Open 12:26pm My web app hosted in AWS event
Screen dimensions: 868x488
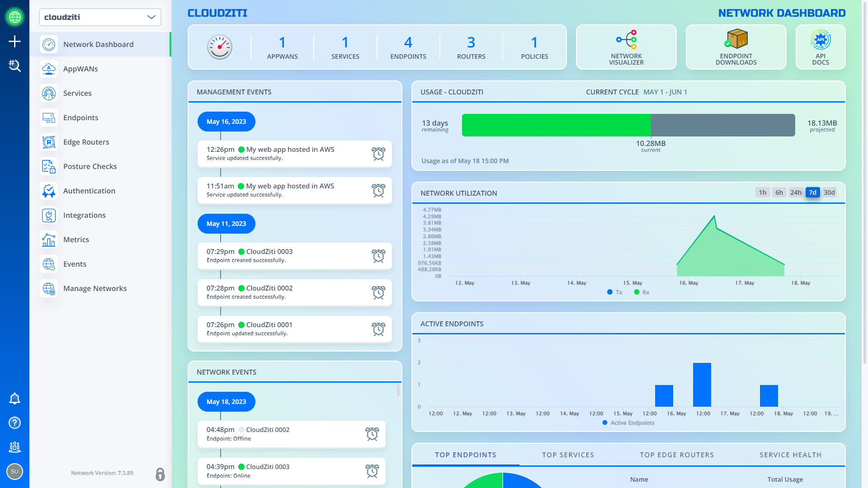point(295,154)
